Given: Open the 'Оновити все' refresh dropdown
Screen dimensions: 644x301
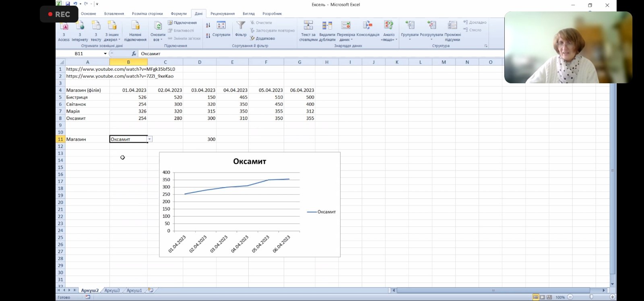Looking at the screenshot, I should tap(158, 31).
